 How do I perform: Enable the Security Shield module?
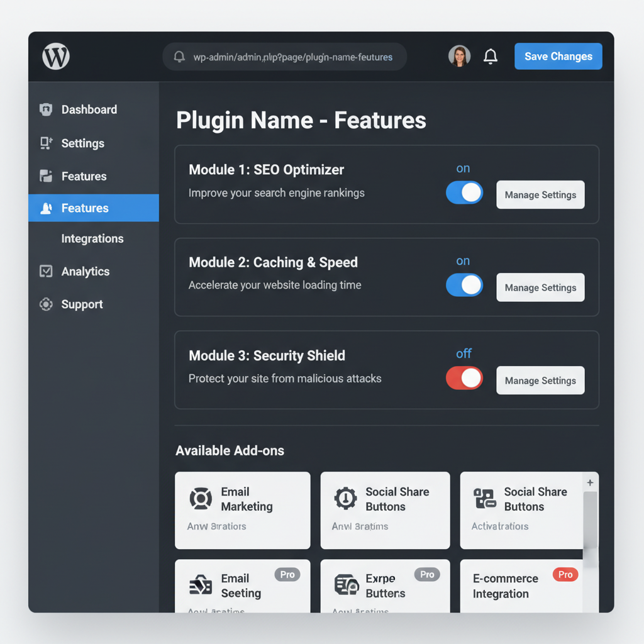[x=464, y=378]
